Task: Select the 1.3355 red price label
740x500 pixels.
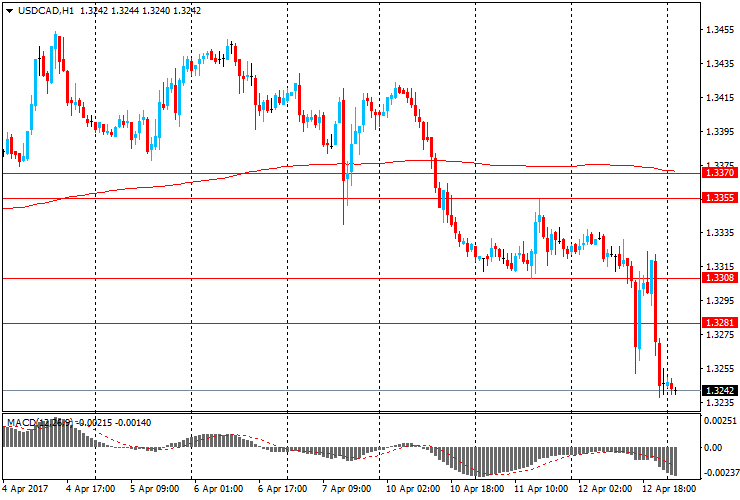Action: pyautogui.click(x=720, y=198)
